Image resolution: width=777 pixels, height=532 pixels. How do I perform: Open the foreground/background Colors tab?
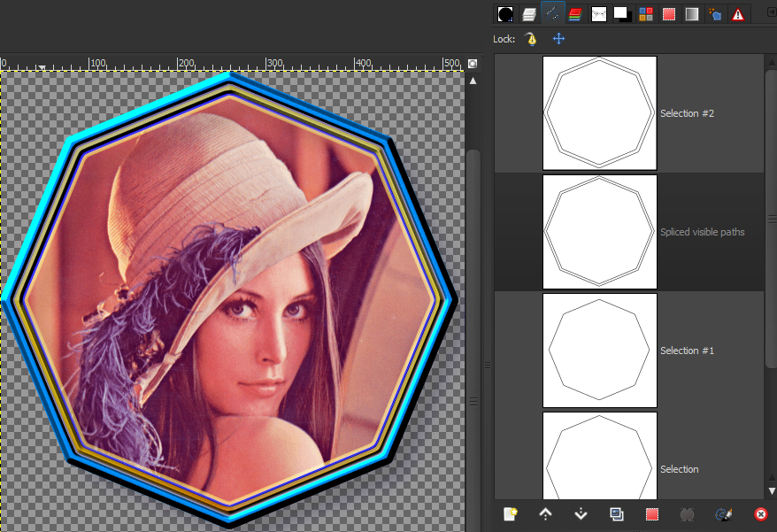622,14
